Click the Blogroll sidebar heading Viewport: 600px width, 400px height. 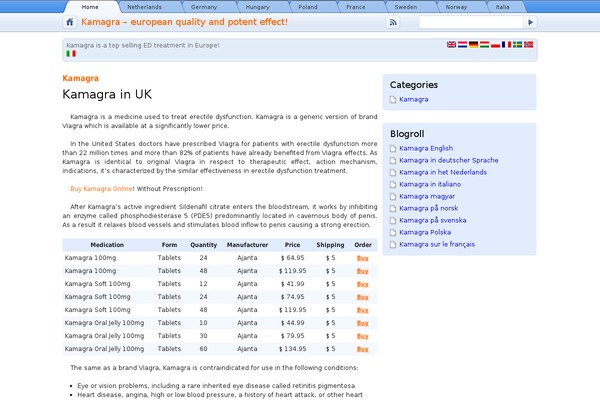(407, 134)
